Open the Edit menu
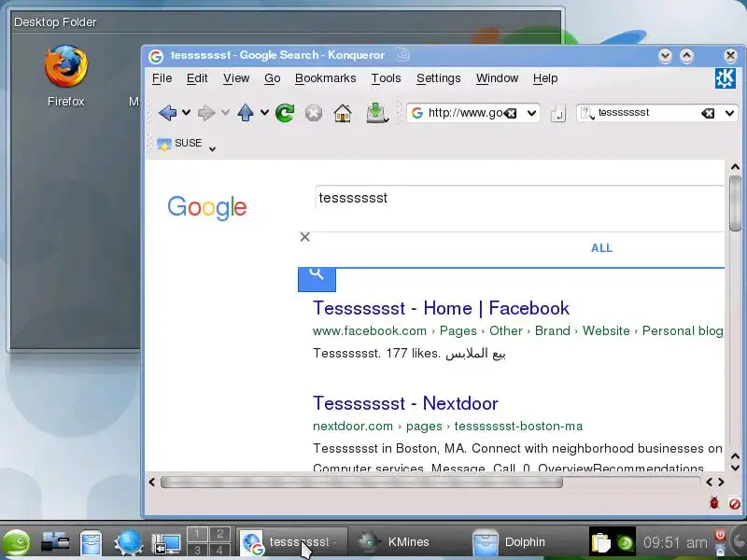747x560 pixels. [x=197, y=78]
